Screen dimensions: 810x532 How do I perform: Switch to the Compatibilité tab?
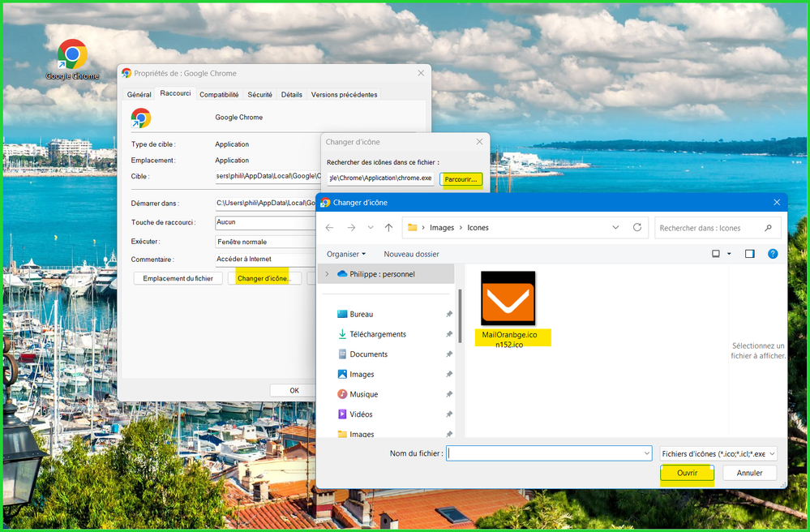(219, 95)
